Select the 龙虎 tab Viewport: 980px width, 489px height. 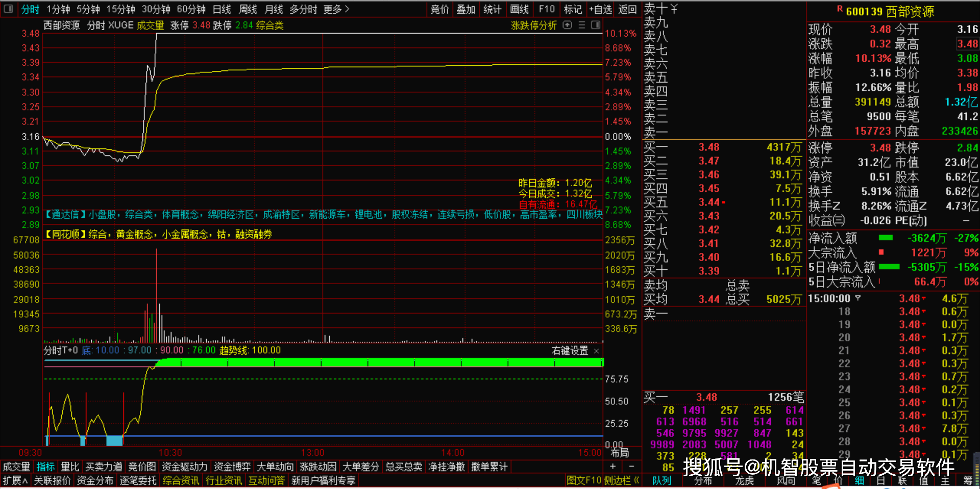pos(745,480)
